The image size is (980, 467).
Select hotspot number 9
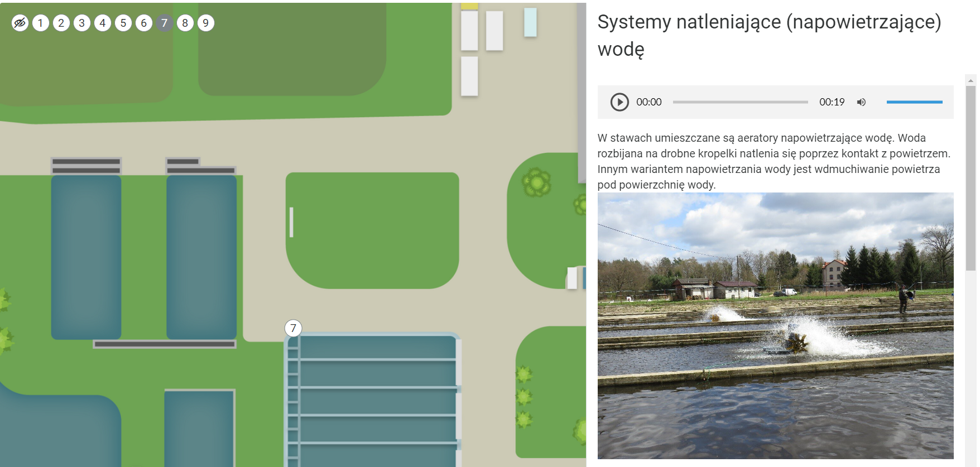coord(206,23)
